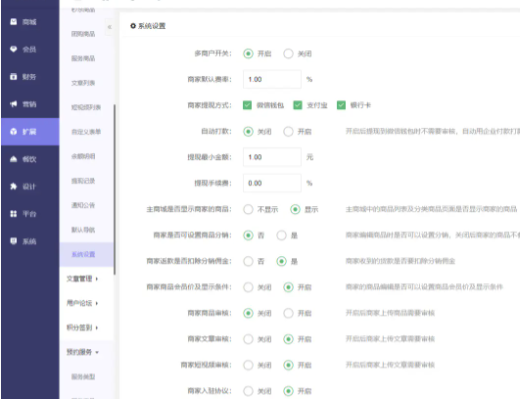Open the 财务 (Finance) sidebar icon
The image size is (520, 399).
point(13,77)
